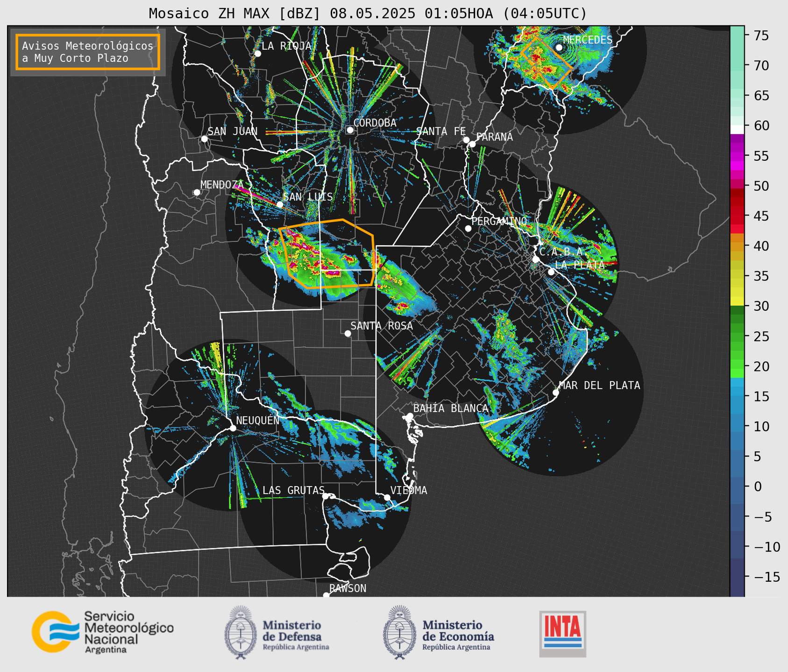
Task: Select the Pergamino city marker
Action: [468, 229]
